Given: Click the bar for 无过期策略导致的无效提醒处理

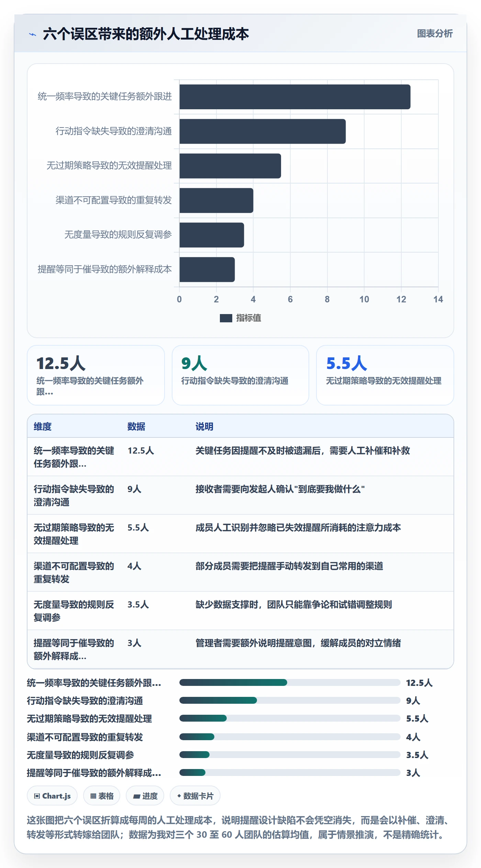Looking at the screenshot, I should tap(230, 166).
